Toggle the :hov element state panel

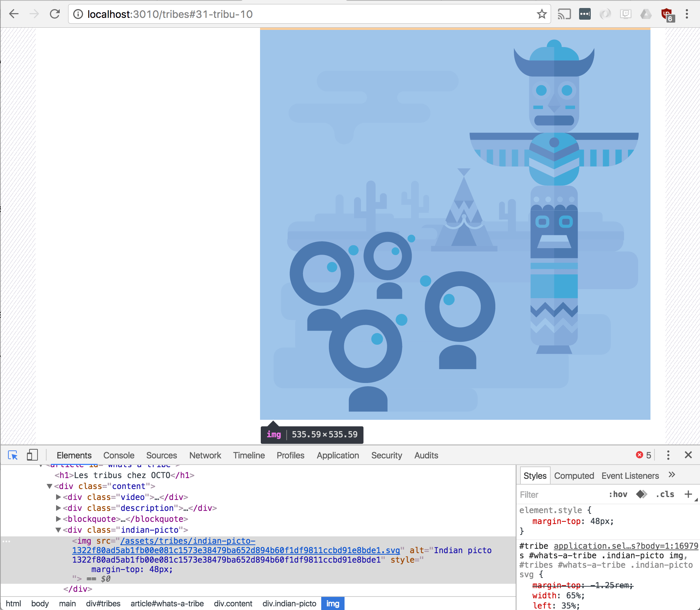pos(618,494)
